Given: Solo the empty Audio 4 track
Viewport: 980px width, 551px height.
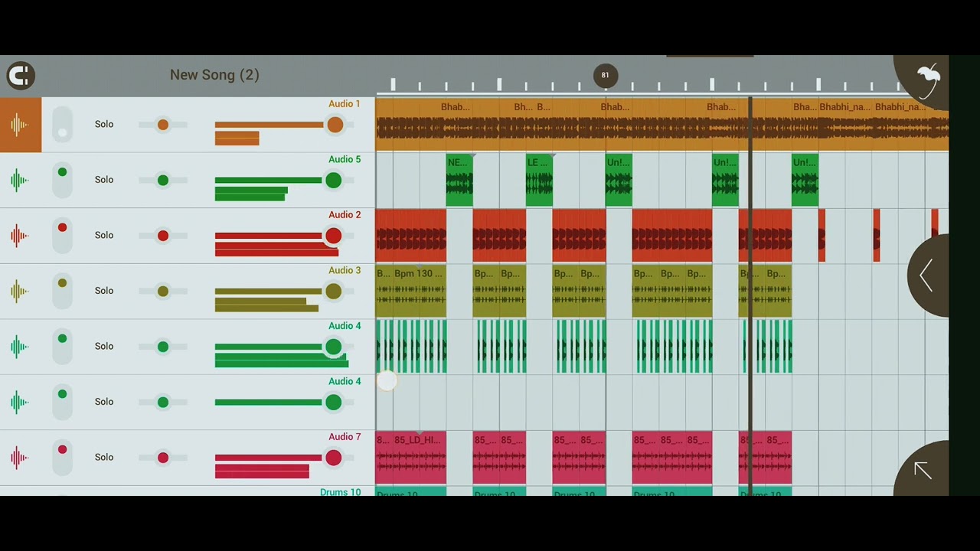Looking at the screenshot, I should [x=104, y=402].
